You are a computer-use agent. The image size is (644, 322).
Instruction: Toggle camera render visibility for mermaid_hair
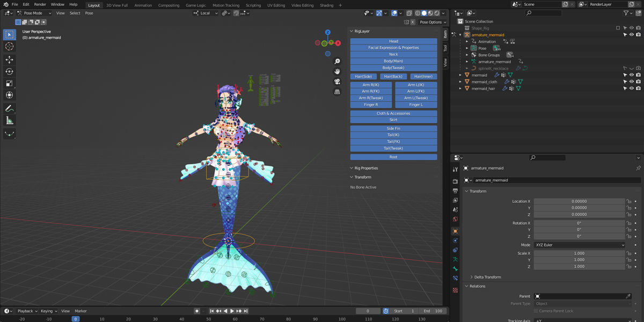pyautogui.click(x=638, y=88)
